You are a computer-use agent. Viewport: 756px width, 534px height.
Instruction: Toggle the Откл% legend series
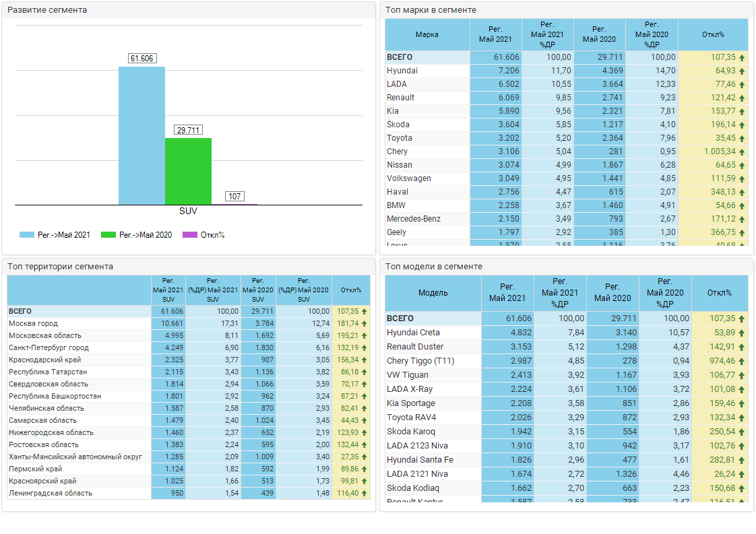204,235
